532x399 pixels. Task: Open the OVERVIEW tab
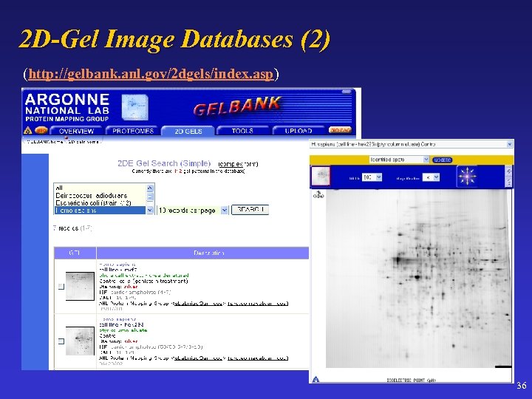point(76,131)
